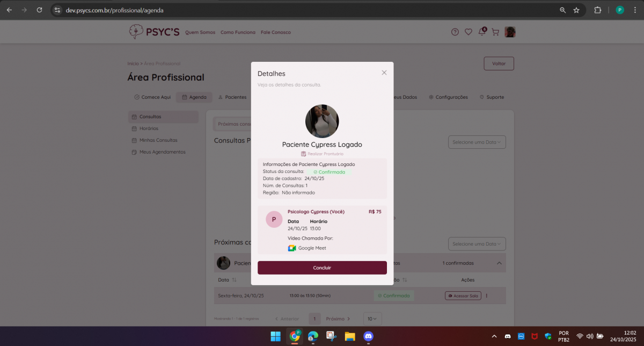This screenshot has width=644, height=346.
Task: Click the Concluir button
Action: 322,268
